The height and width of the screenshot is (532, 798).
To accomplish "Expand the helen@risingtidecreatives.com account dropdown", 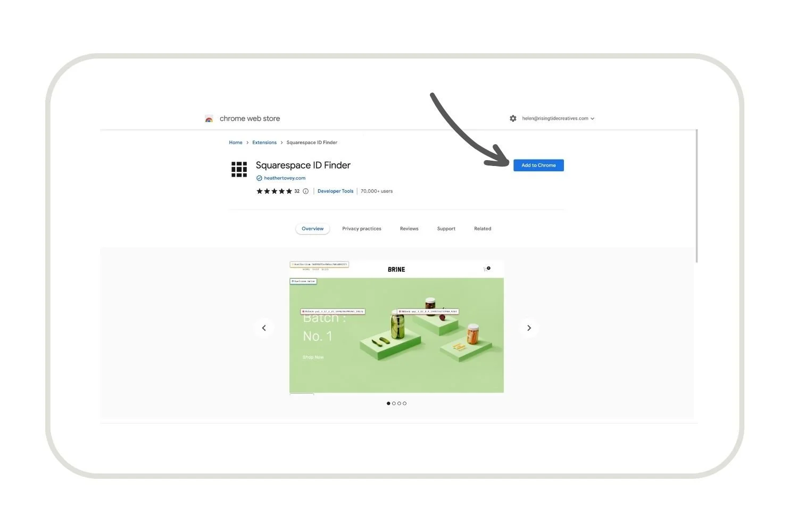I will tap(558, 119).
